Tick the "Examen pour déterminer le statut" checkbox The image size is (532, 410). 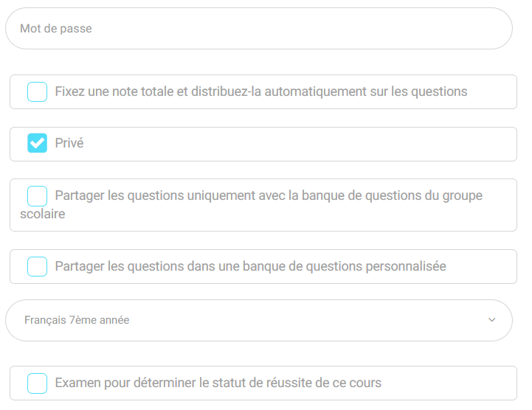pos(37,383)
